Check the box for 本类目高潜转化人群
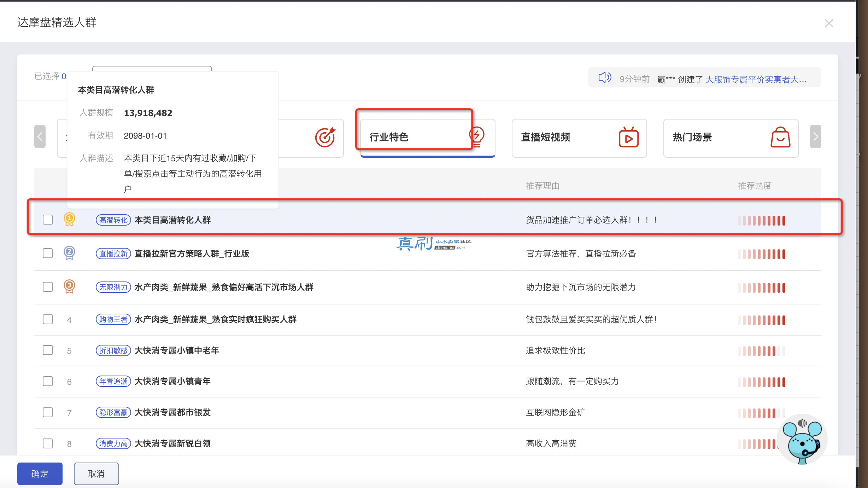Viewport: 868px width, 488px height. [x=48, y=220]
